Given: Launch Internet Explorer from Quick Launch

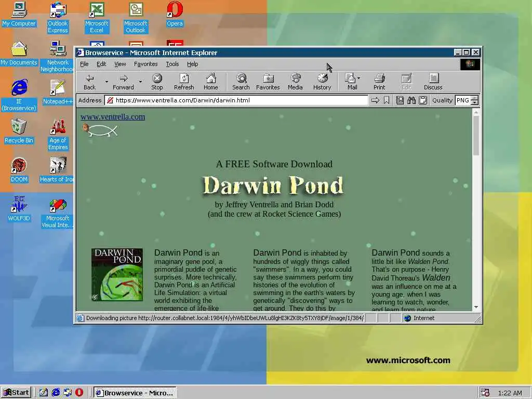Looking at the screenshot, I should tap(56, 393).
